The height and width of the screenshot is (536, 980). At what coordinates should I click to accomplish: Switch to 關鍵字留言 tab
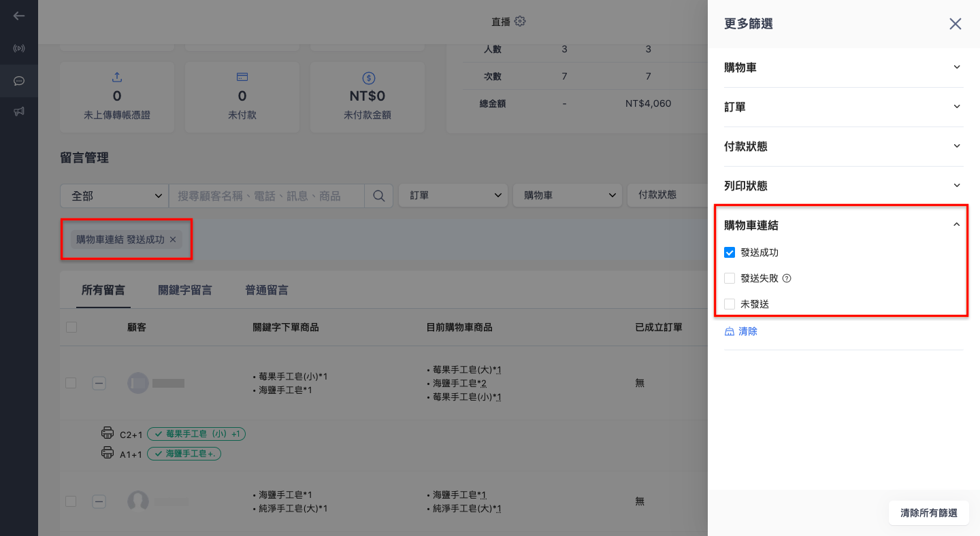[x=185, y=290]
